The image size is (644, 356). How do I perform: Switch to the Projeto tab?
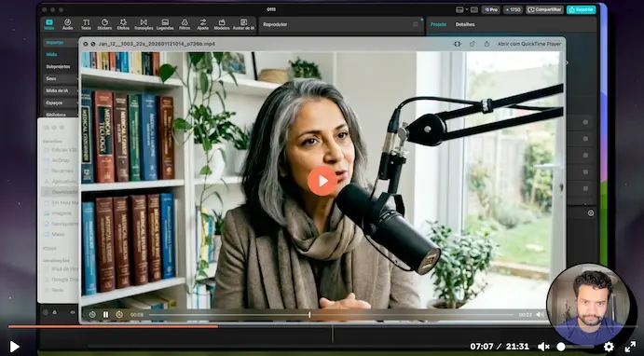click(438, 24)
